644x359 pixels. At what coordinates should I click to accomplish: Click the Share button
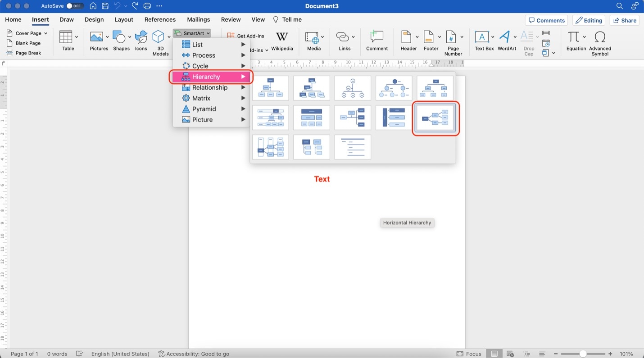tap(625, 21)
